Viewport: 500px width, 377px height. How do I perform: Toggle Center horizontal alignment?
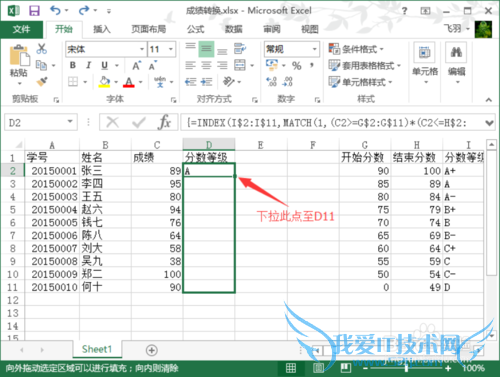206,65
